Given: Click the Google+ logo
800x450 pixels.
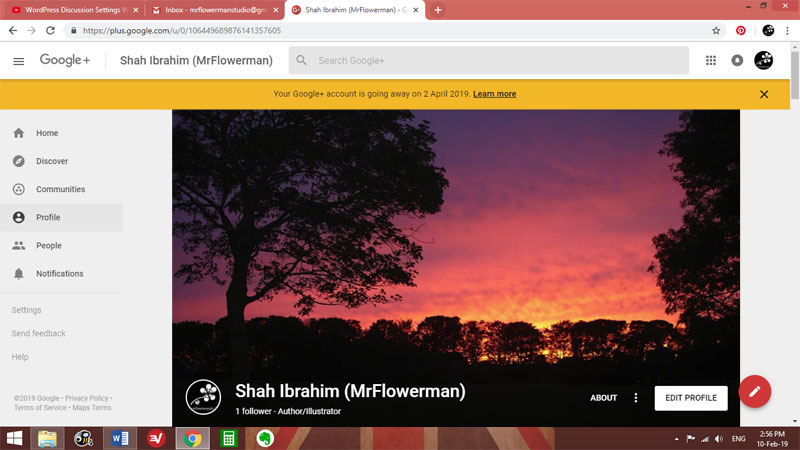Looking at the screenshot, I should pyautogui.click(x=65, y=60).
